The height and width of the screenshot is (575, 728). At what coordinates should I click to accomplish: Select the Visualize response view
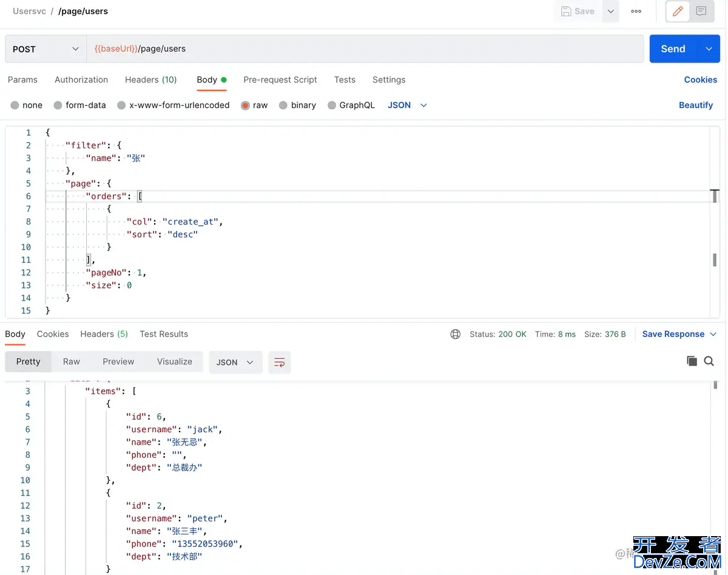175,361
